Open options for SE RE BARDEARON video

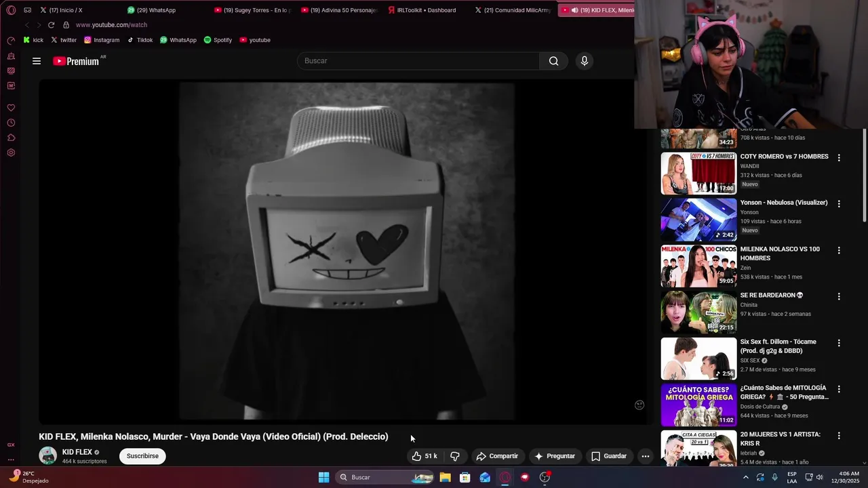(x=839, y=296)
